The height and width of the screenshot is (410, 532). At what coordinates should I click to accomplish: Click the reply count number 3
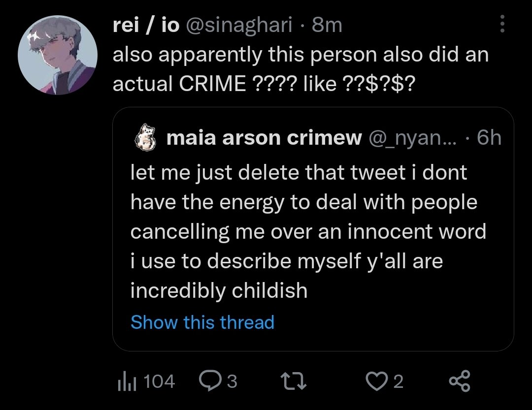[x=232, y=381]
